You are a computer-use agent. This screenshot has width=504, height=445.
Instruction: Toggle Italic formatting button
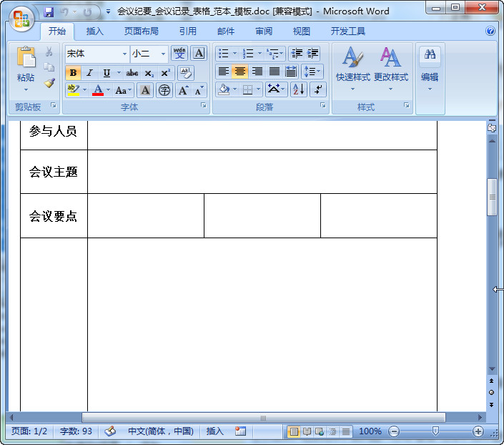pyautogui.click(x=89, y=73)
